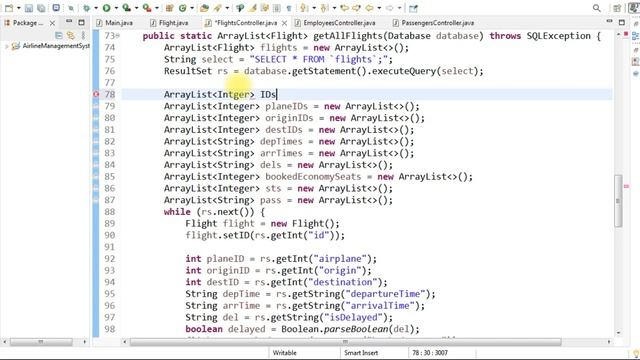Click the Back navigation arrow
The width and height of the screenshot is (640, 360).
pos(369,8)
